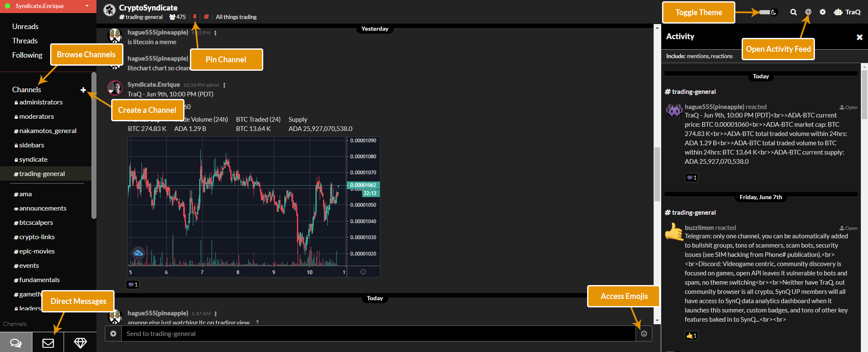This screenshot has height=352, width=868.
Task: Click the Include: mentions, reactions filter
Action: (x=699, y=56)
